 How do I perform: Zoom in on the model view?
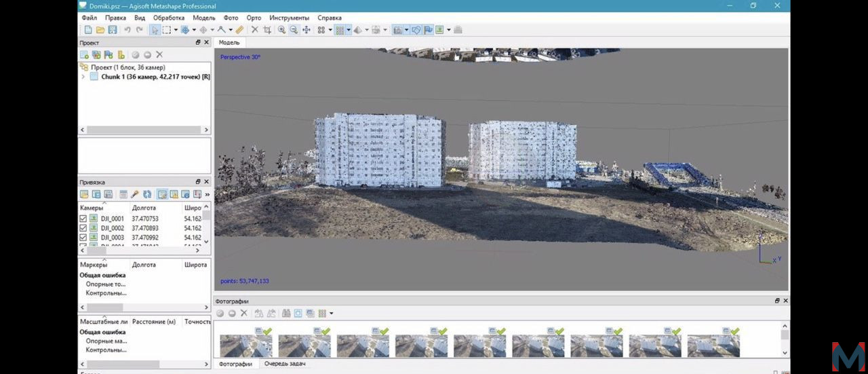[281, 30]
